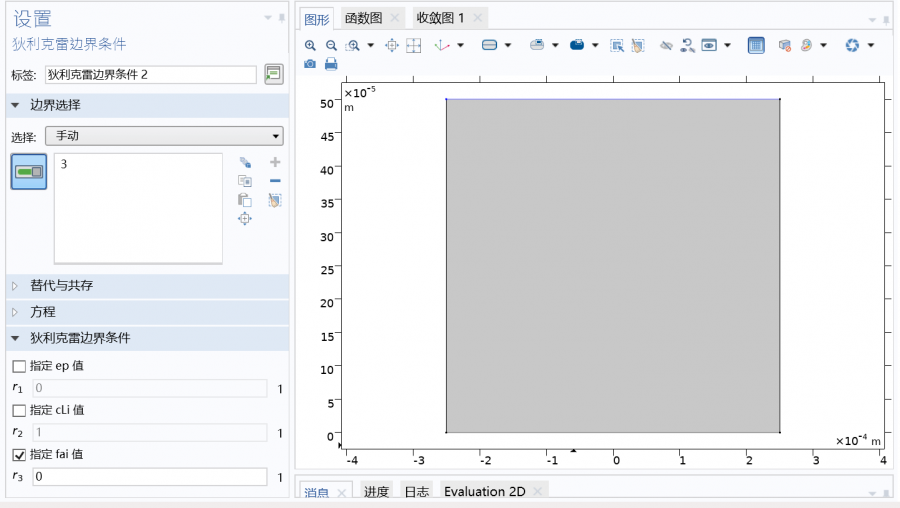
Task: Click the print graphics icon
Action: (331, 64)
